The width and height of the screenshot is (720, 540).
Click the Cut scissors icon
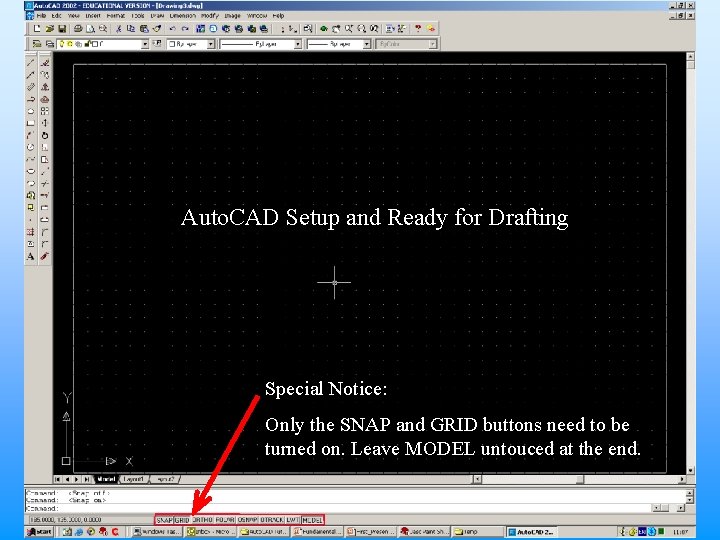pos(118,29)
